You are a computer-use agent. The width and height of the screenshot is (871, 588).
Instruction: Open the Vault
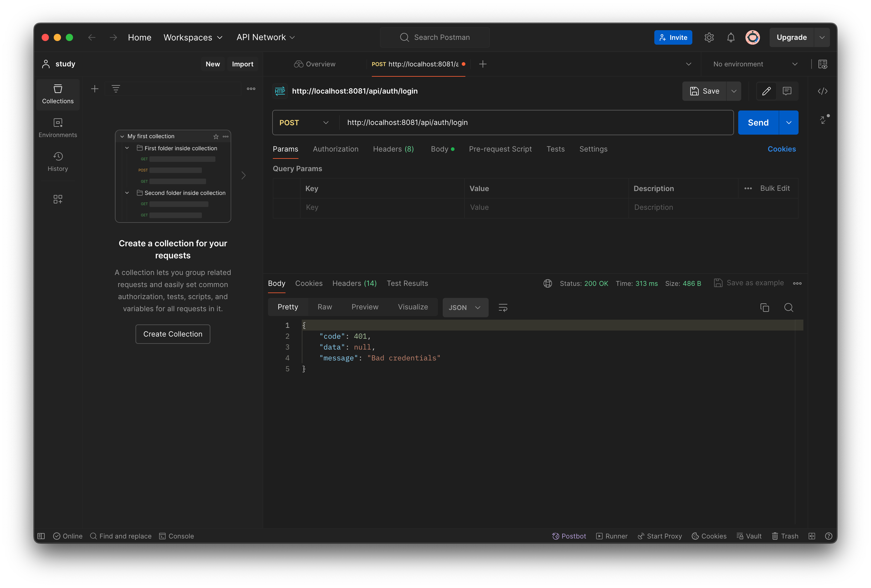[x=749, y=536]
